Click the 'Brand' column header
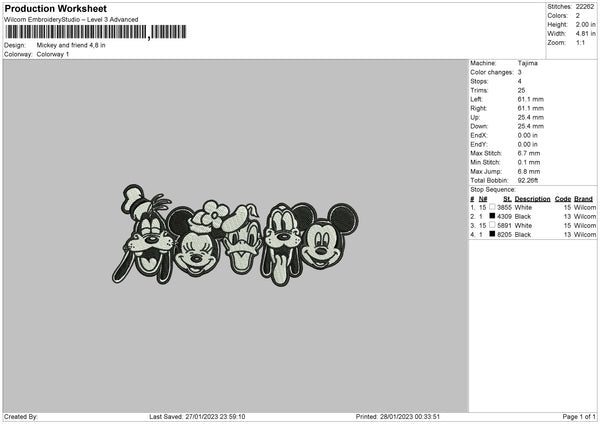Screen dimensions: 600x424 (x=583, y=199)
